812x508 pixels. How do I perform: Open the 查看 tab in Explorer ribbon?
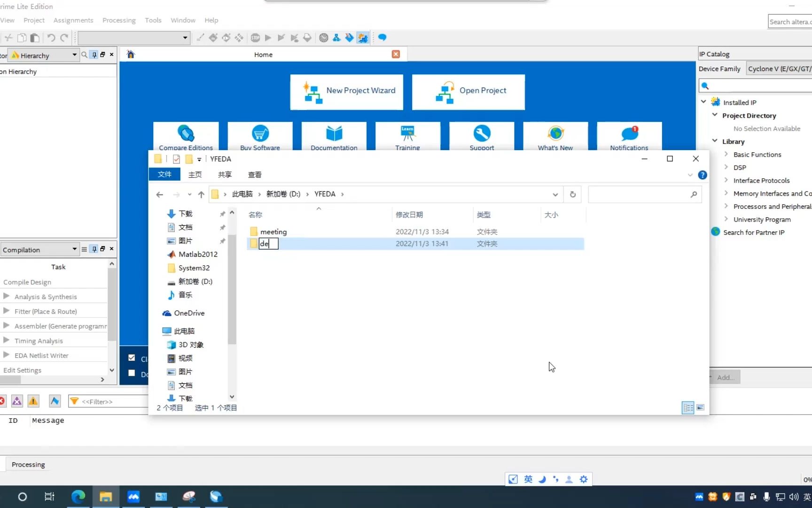255,175
